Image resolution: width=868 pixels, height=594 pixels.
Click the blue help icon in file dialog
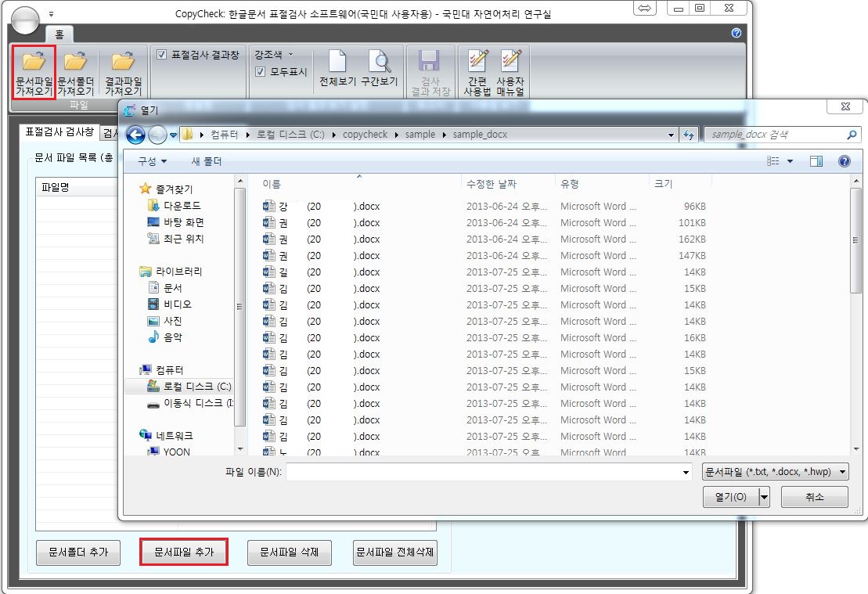tap(844, 161)
